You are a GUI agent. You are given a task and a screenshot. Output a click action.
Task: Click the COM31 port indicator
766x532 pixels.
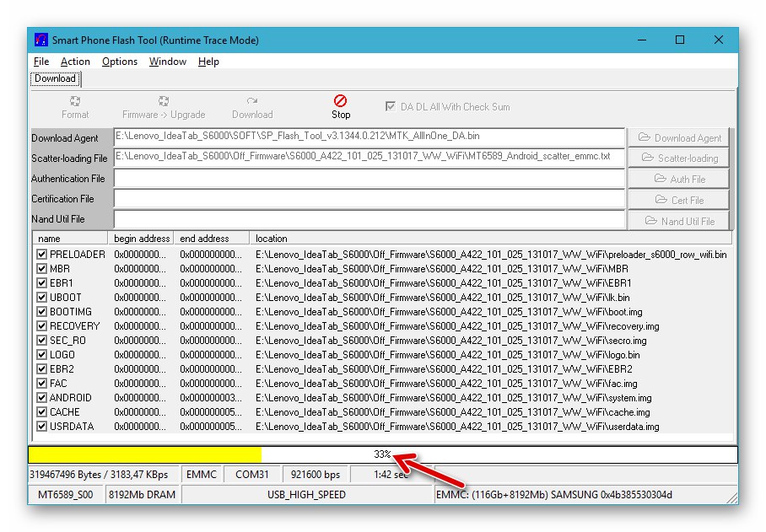252,474
